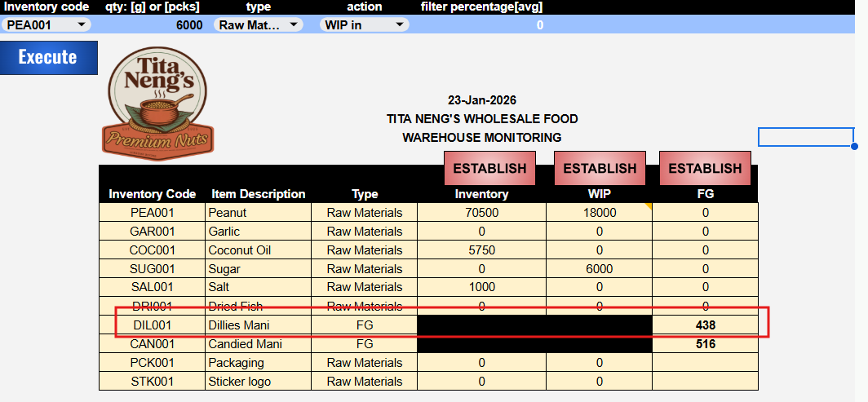
Task: Click the note indicator on Peanut WIP cell
Action: tap(649, 206)
